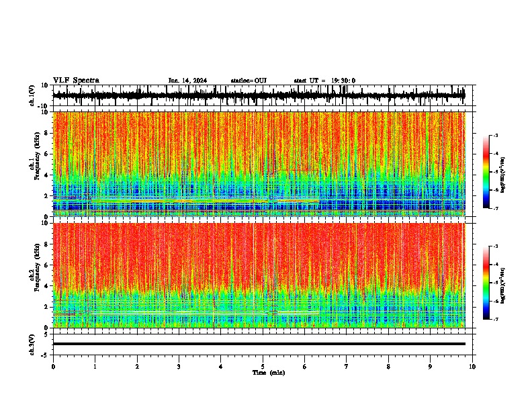532x411 pixels.
Task: Click the "2" kHz tick on ch.2 spectrogram
Action: [x=47, y=307]
